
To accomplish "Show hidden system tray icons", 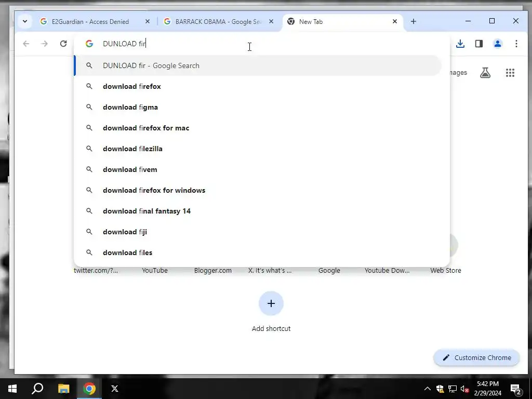I will point(428,389).
